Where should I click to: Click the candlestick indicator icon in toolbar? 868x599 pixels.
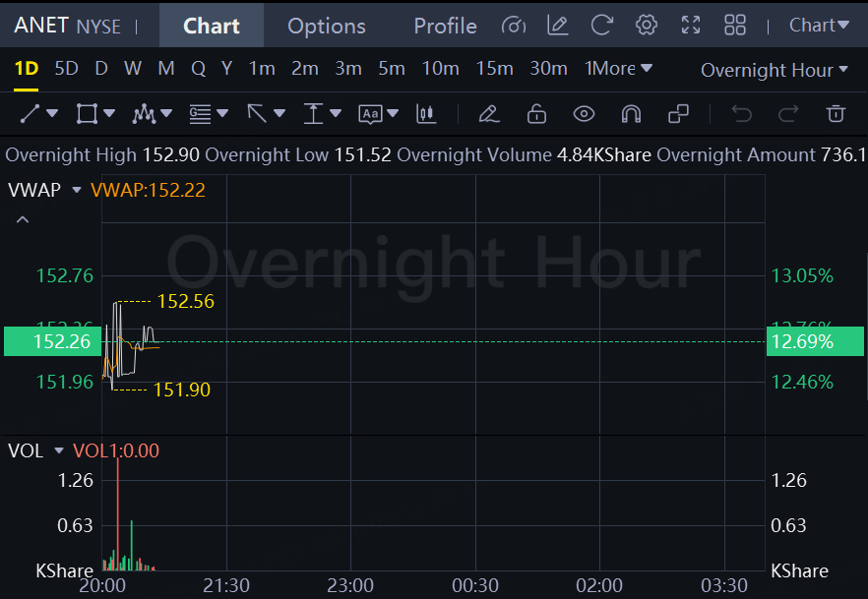coord(426,114)
